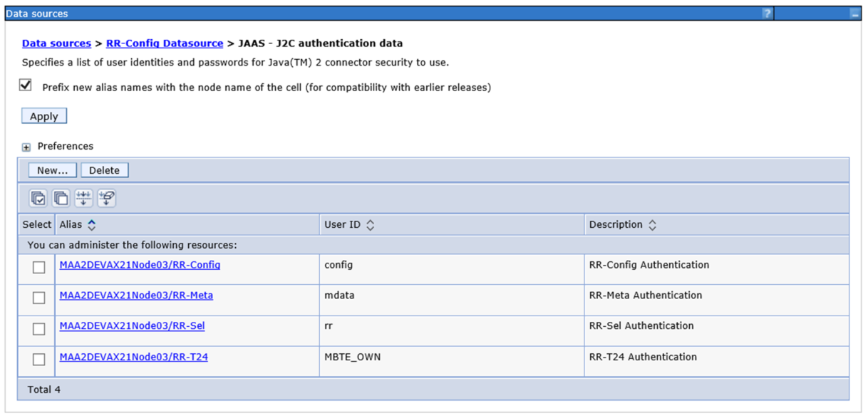868x418 pixels.
Task: Go to Data sources breadcrumb
Action: click(x=56, y=43)
